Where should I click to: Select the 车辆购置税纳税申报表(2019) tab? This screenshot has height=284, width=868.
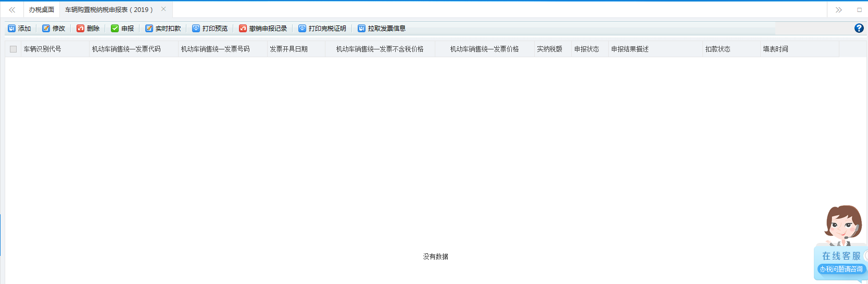pyautogui.click(x=109, y=10)
